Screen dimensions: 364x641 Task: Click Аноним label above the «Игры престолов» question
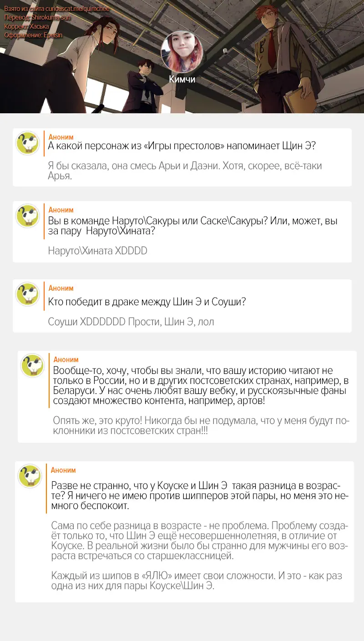(x=61, y=137)
